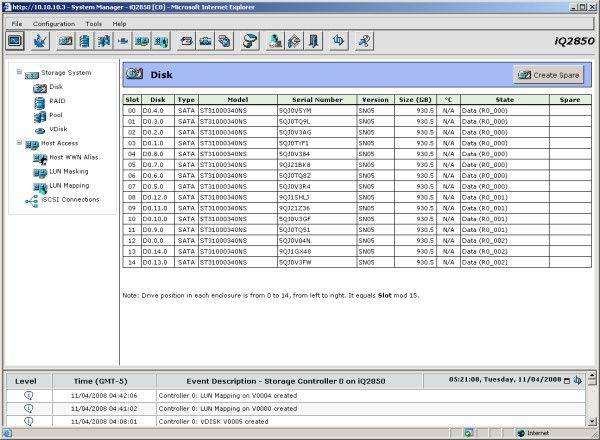The width and height of the screenshot is (600, 440).
Task: Click the Storage System tree node
Action: tap(66, 73)
